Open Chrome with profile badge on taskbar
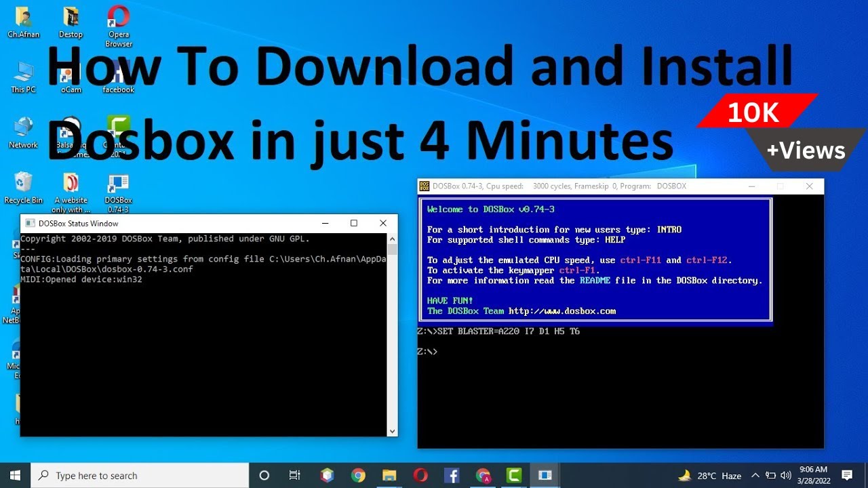Image resolution: width=868 pixels, height=488 pixels. tap(483, 475)
